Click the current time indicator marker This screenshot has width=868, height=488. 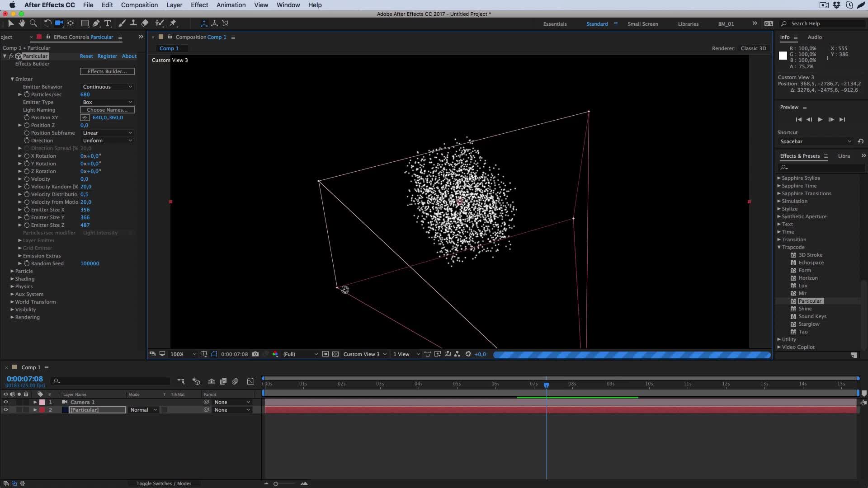coord(546,385)
